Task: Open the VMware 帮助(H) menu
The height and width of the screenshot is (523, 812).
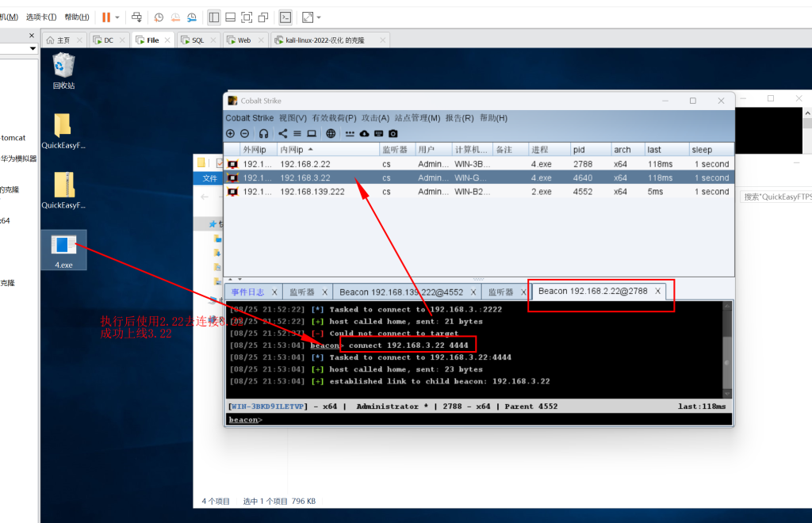Action: [77, 17]
